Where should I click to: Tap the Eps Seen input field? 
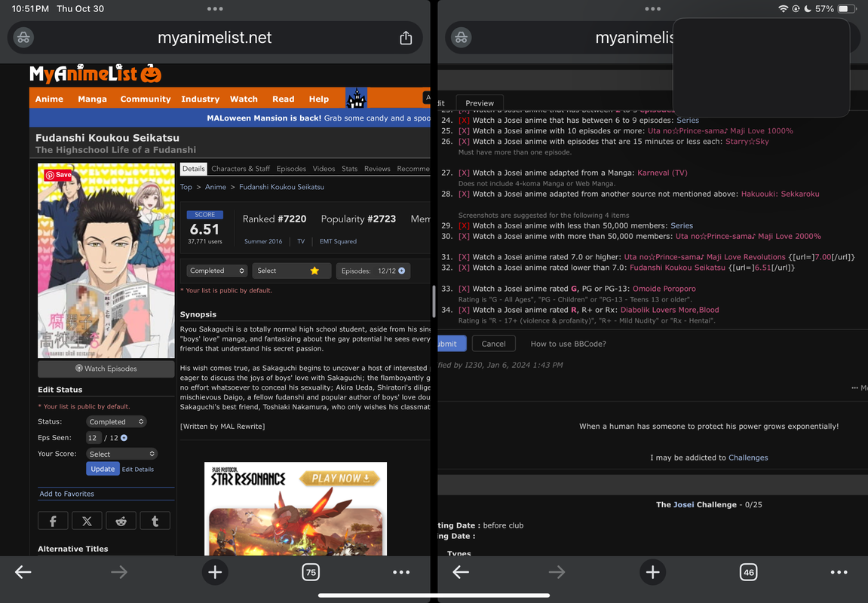click(93, 438)
